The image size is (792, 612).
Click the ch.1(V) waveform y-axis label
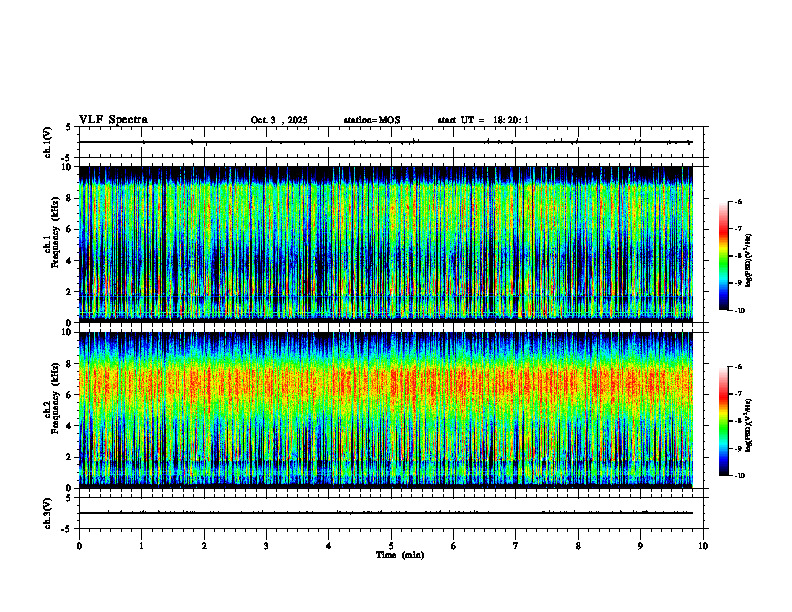coord(47,142)
